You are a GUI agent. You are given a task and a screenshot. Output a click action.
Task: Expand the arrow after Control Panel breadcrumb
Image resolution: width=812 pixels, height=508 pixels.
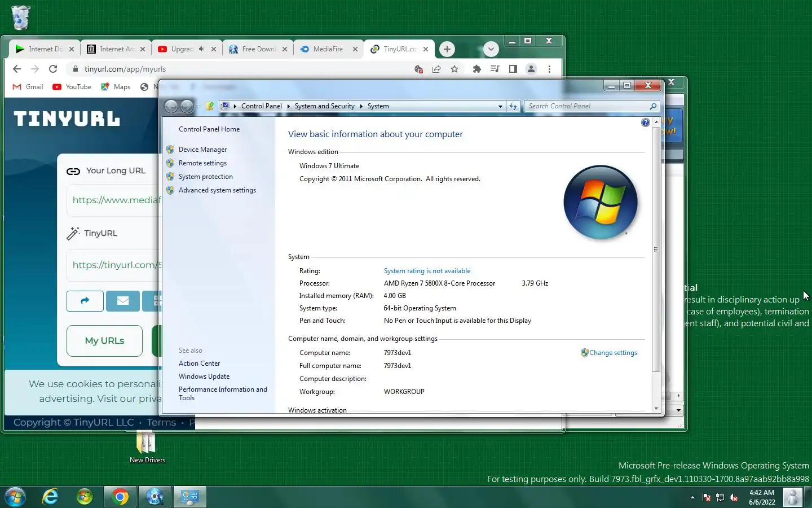tap(288, 106)
